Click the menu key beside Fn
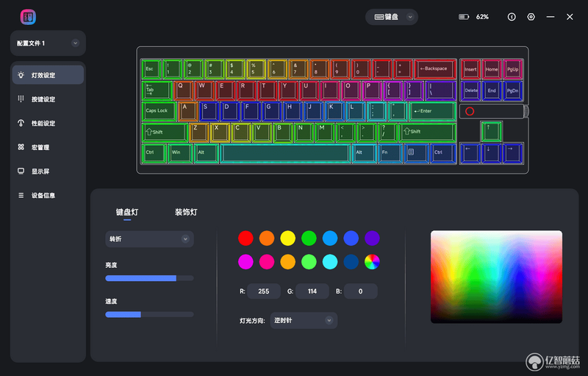The width and height of the screenshot is (588, 376). pyautogui.click(x=415, y=153)
